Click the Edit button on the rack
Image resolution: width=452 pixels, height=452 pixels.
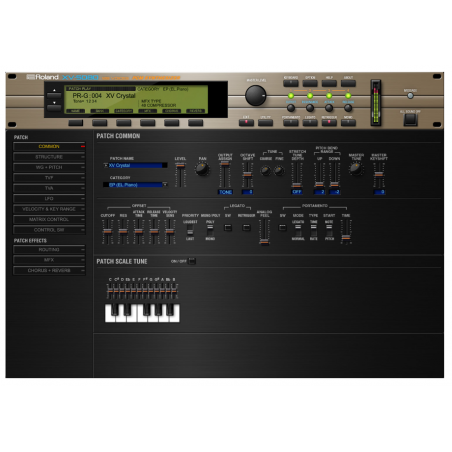tap(246, 123)
